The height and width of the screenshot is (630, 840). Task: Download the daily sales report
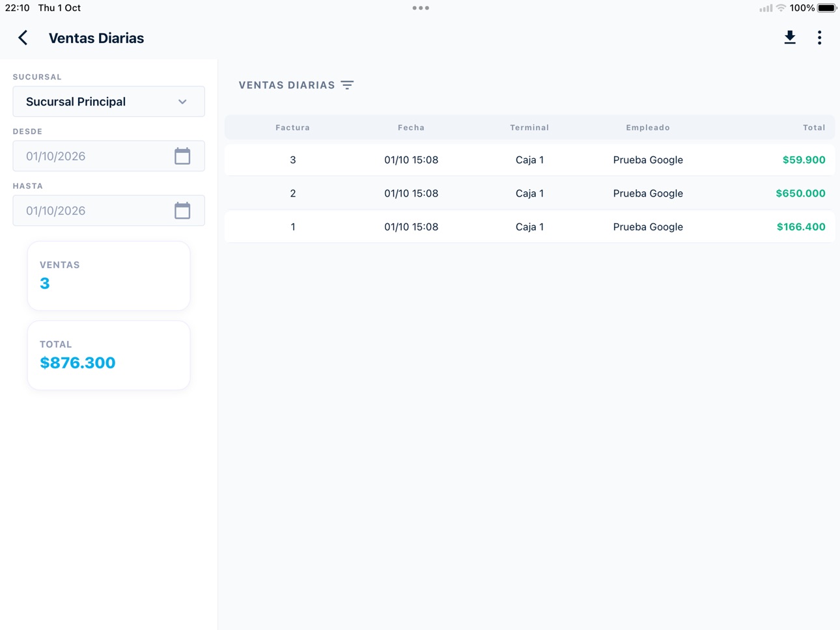click(790, 38)
